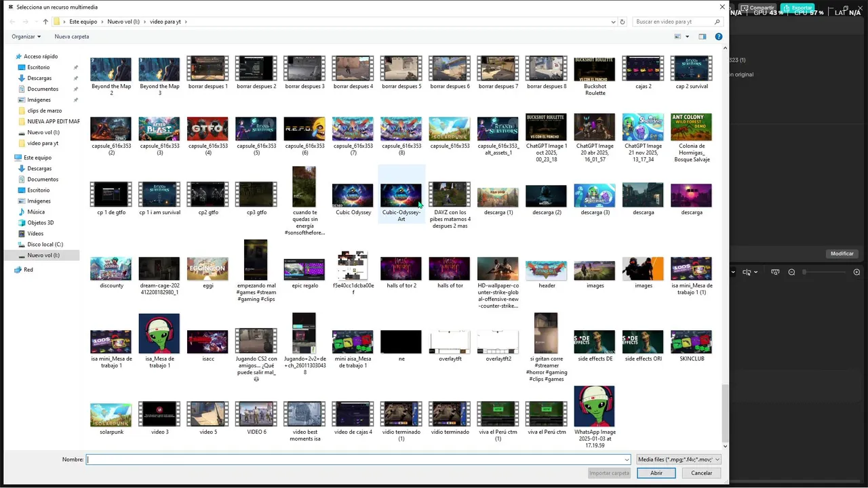The height and width of the screenshot is (488, 868).
Task: Zoom in the editor timeline
Action: [x=856, y=272]
